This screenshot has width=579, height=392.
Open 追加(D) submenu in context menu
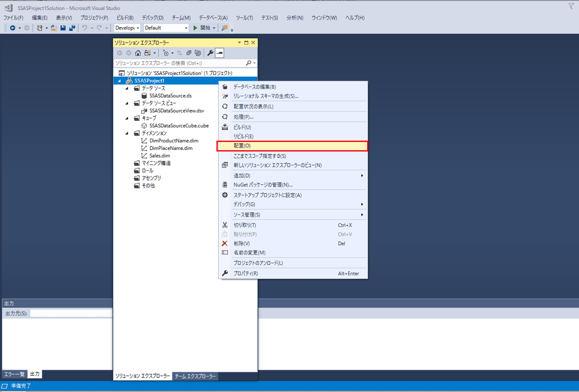[293, 176]
